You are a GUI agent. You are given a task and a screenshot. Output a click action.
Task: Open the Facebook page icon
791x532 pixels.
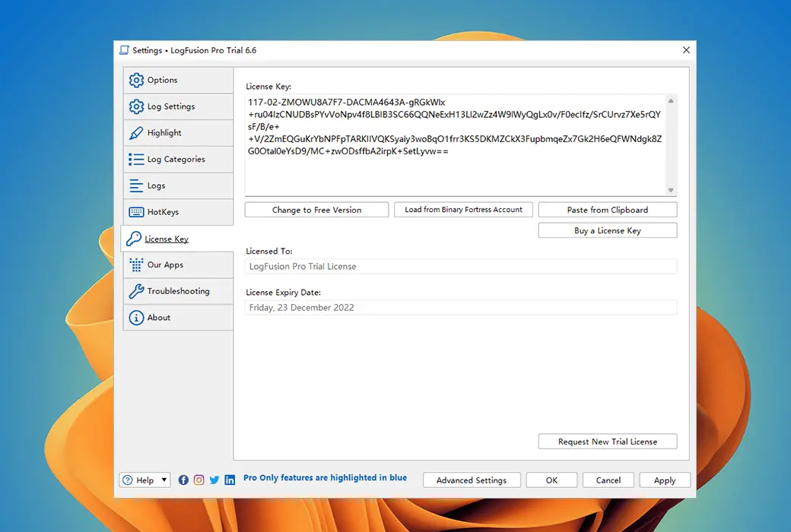point(183,480)
